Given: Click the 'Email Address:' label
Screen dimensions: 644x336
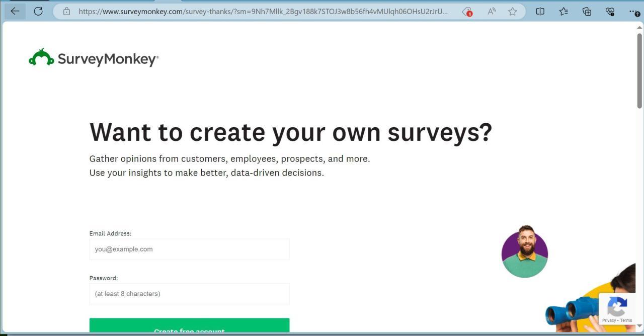Looking at the screenshot, I should pos(110,233).
